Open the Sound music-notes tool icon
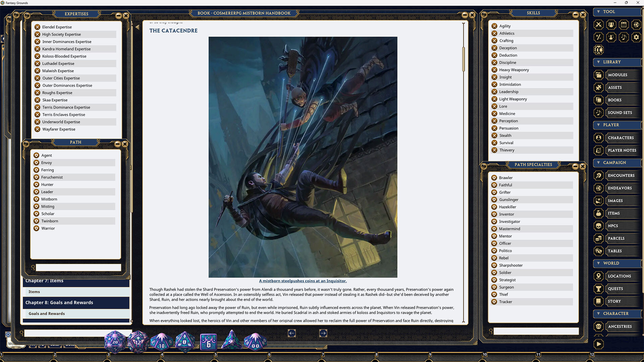This screenshot has height=362, width=644. 624,37
